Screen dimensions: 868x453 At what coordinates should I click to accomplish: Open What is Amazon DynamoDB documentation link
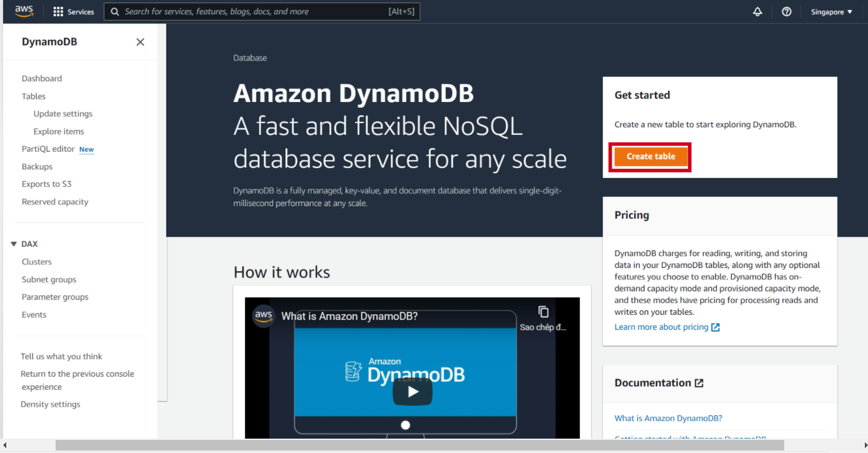(x=669, y=419)
